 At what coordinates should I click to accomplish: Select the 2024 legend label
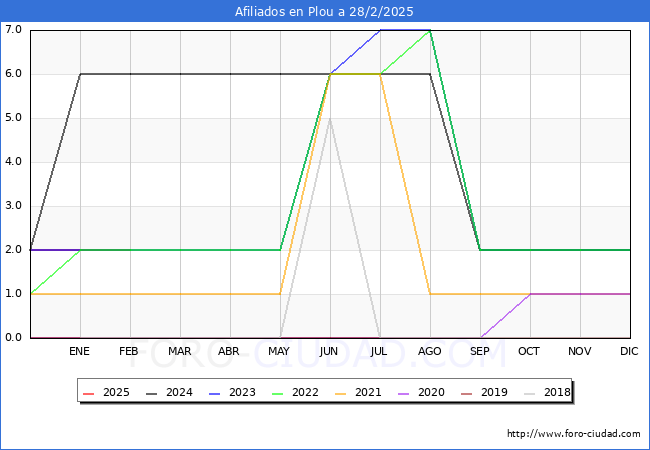tap(179, 392)
